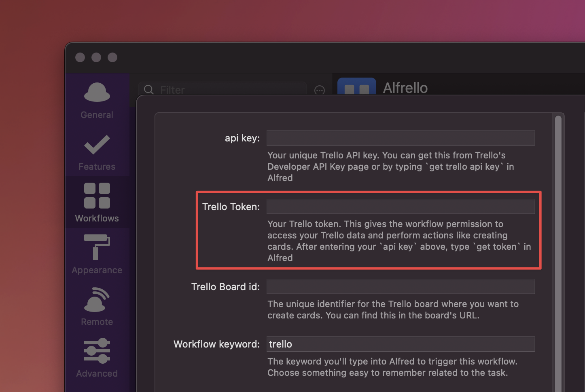Click the "Trello Token:" label
The image size is (585, 392).
click(x=231, y=207)
